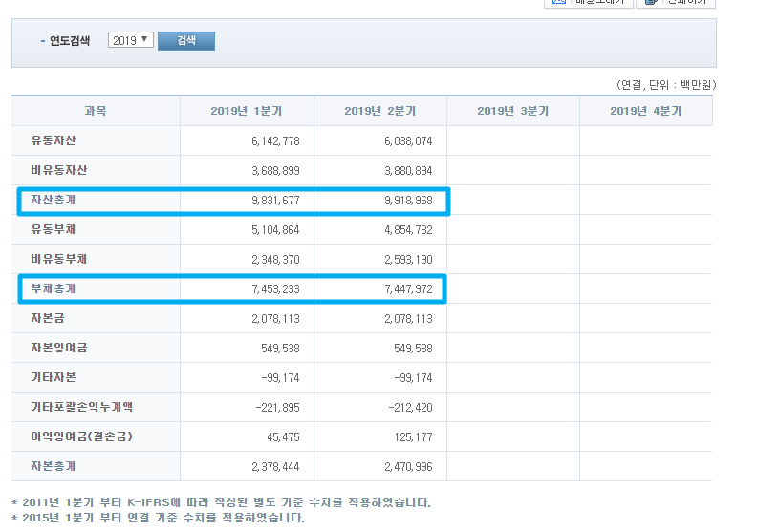Select the value 2,378,444
The width and height of the screenshot is (757, 532).
275,467
